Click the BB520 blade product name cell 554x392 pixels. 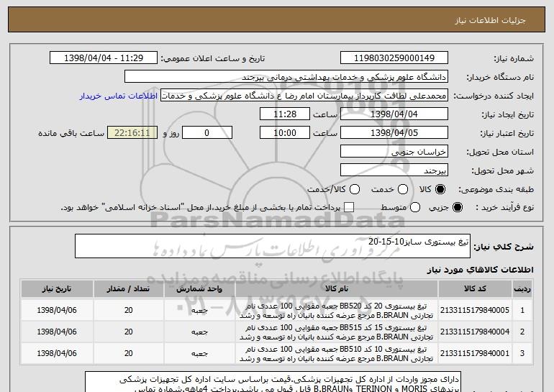(x=337, y=311)
